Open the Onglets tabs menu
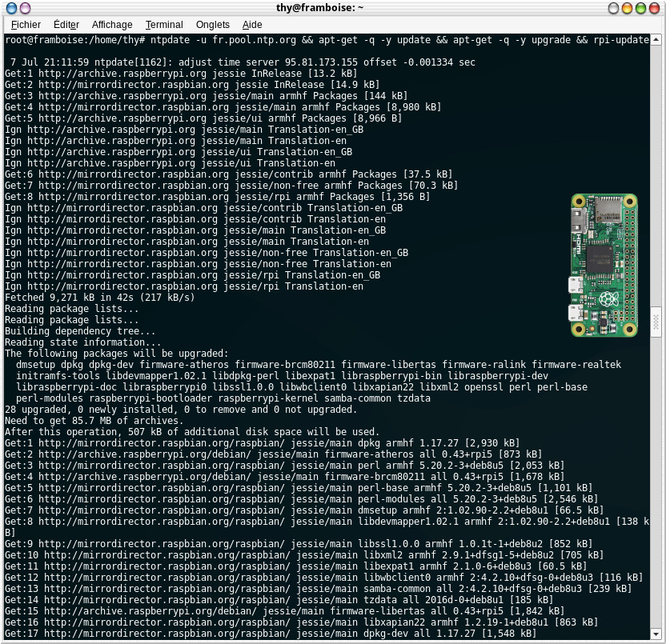Screen dimensions: 666x644 [212, 25]
